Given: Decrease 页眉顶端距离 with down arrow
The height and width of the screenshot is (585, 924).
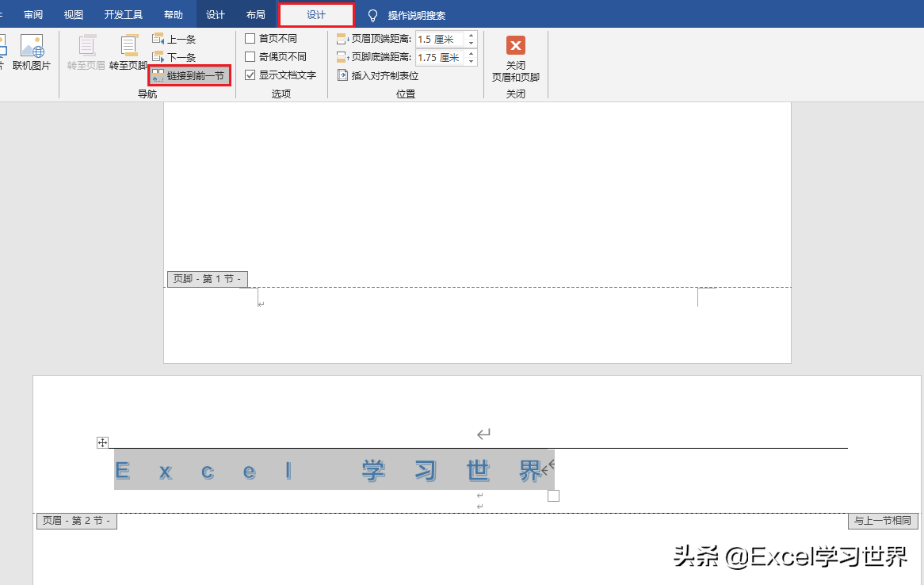Looking at the screenshot, I should (x=471, y=44).
